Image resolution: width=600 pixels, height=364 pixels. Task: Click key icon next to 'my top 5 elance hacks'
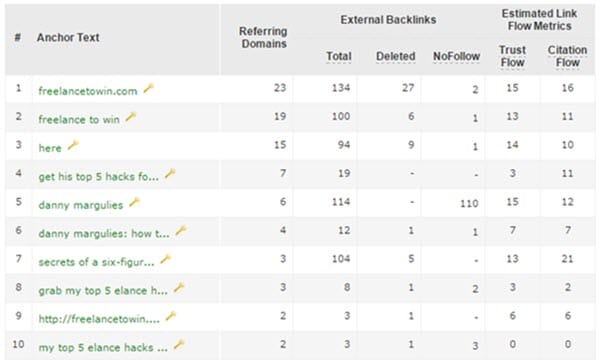click(x=179, y=345)
